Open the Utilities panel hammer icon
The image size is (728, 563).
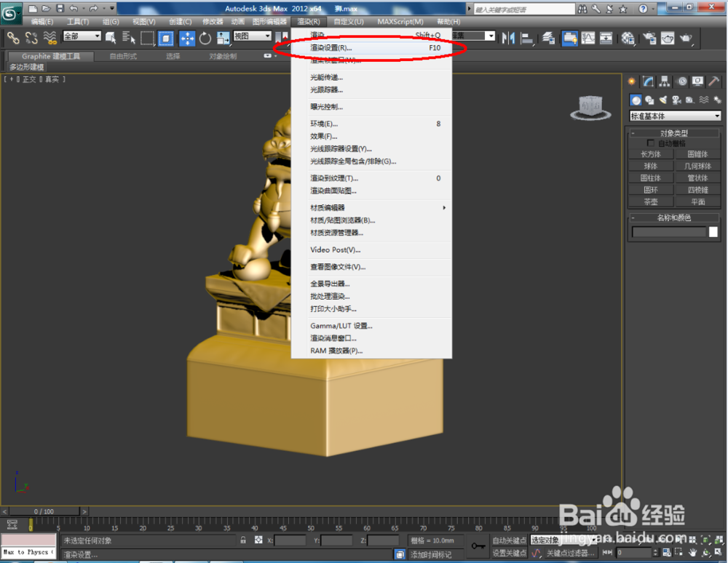point(713,81)
